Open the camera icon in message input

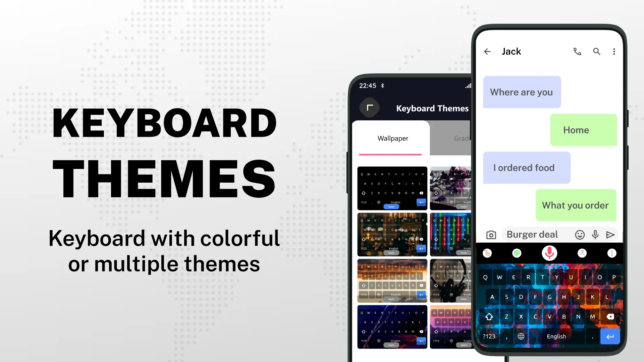491,234
